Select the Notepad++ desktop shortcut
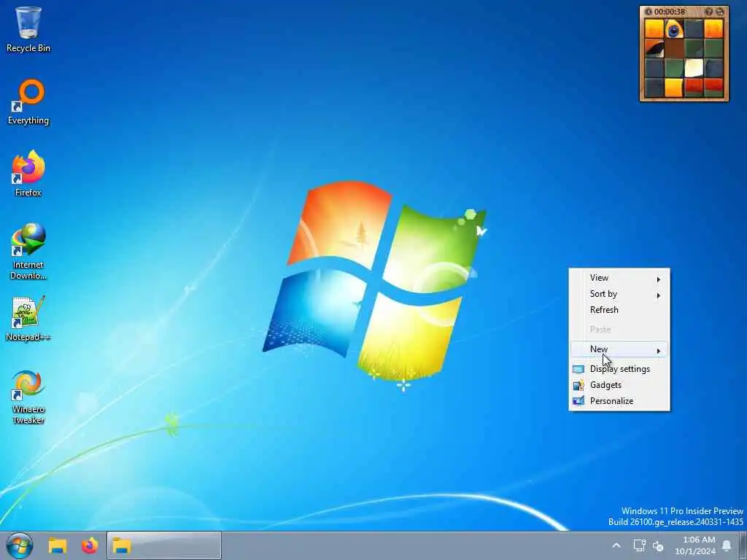Viewport: 747px width, 560px height. point(28,318)
